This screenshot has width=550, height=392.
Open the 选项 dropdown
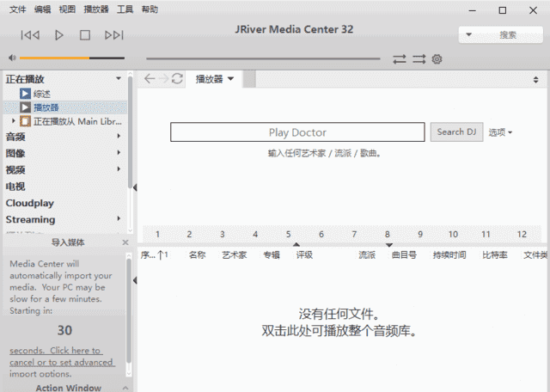coord(500,132)
